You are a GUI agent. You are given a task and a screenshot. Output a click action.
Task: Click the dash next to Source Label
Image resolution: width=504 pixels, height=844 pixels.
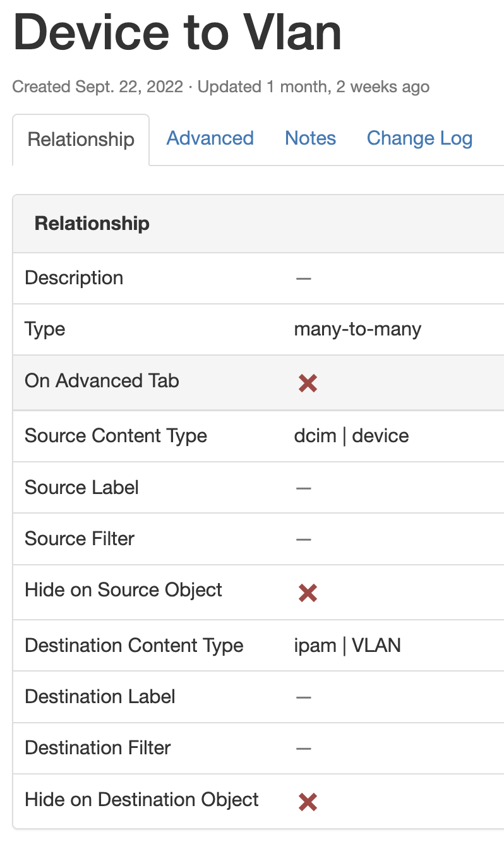point(304,488)
